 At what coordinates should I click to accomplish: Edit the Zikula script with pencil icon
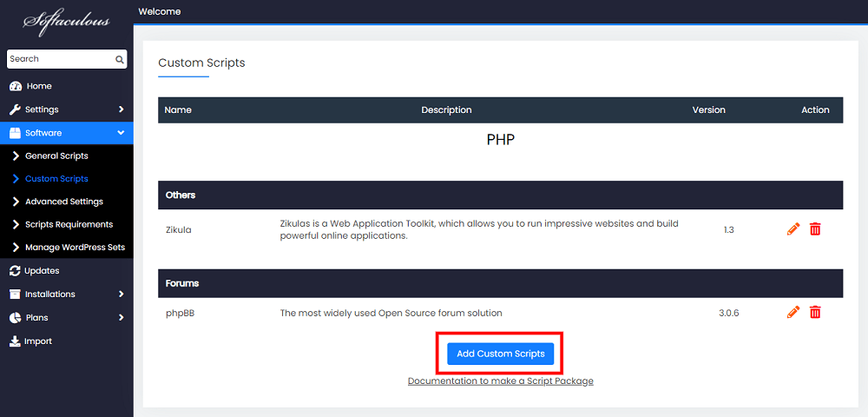(793, 228)
